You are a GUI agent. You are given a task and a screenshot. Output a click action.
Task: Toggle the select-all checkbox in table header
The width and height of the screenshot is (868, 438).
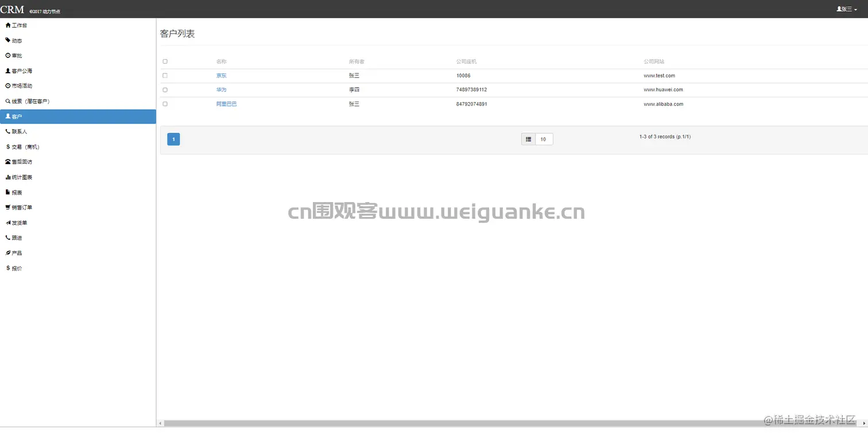point(165,61)
